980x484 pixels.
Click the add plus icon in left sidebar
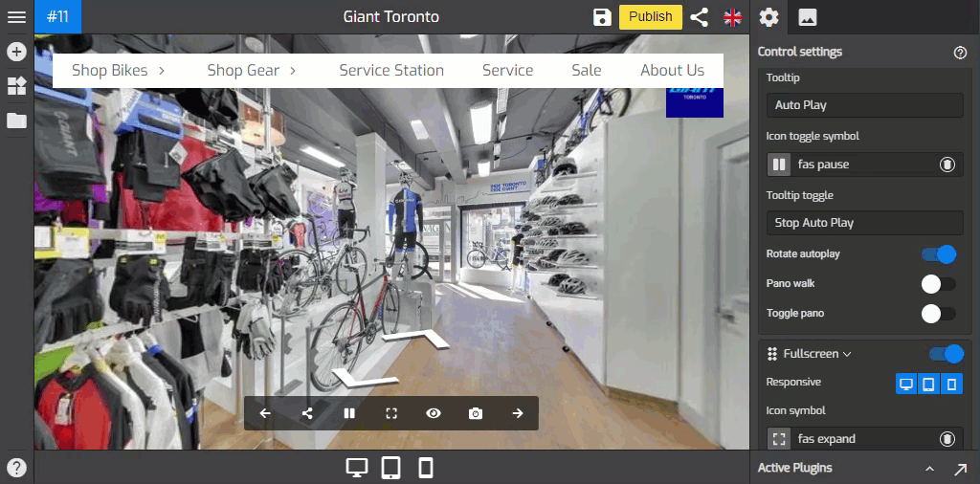click(16, 52)
